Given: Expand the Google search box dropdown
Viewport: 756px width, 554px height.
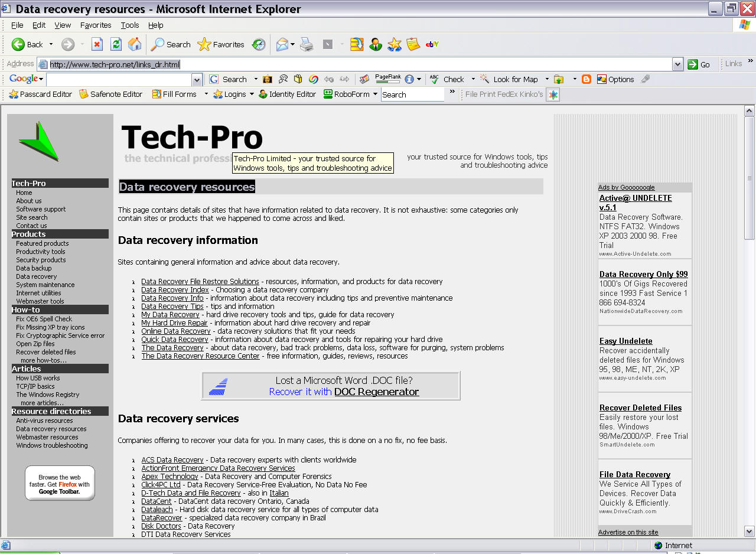Looking at the screenshot, I should click(197, 80).
